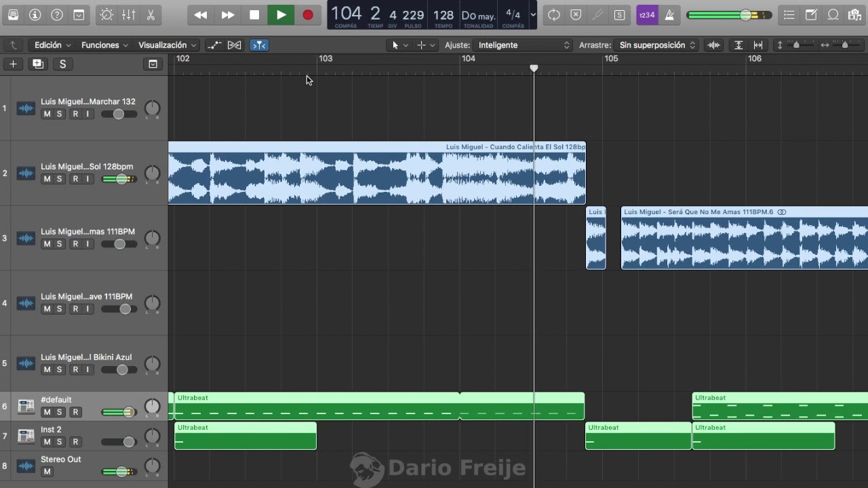
Task: Open the Mixer
Action: coord(128,15)
